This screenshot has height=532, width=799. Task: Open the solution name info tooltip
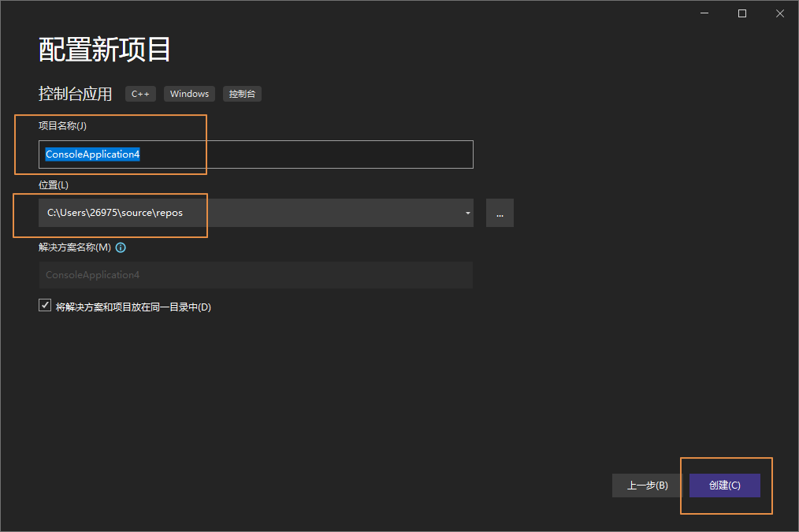click(121, 247)
